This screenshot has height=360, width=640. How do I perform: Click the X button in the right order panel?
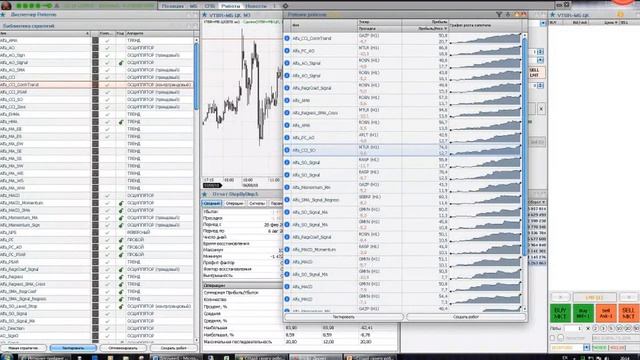tap(541, 109)
